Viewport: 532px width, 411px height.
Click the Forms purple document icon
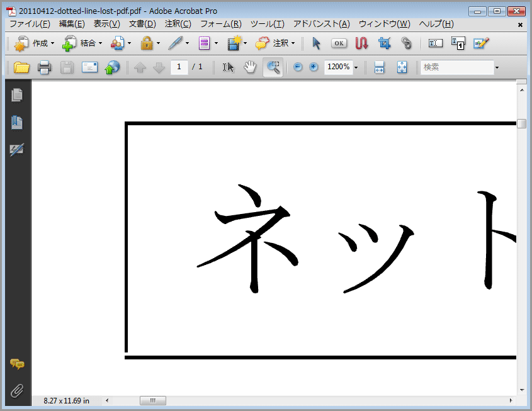204,43
